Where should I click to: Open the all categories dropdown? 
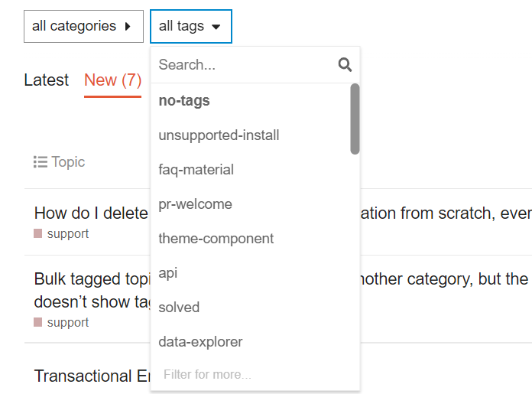pyautogui.click(x=83, y=26)
